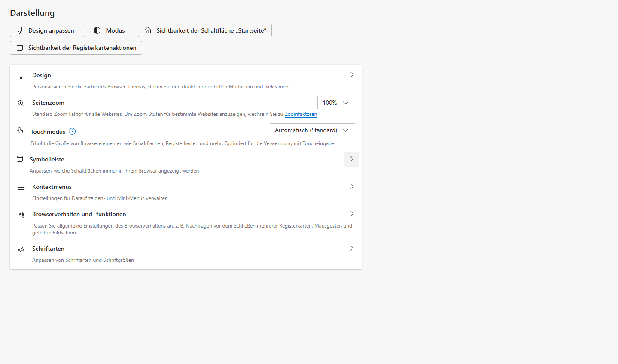This screenshot has width=618, height=364.
Task: Click Sichtbarkeit der Schaltfläche Startseite button
Action: pos(205,30)
